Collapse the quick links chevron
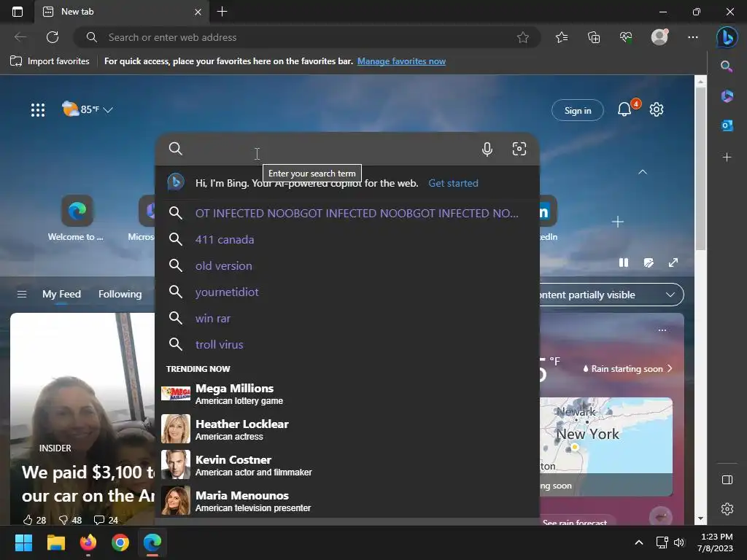 [642, 172]
